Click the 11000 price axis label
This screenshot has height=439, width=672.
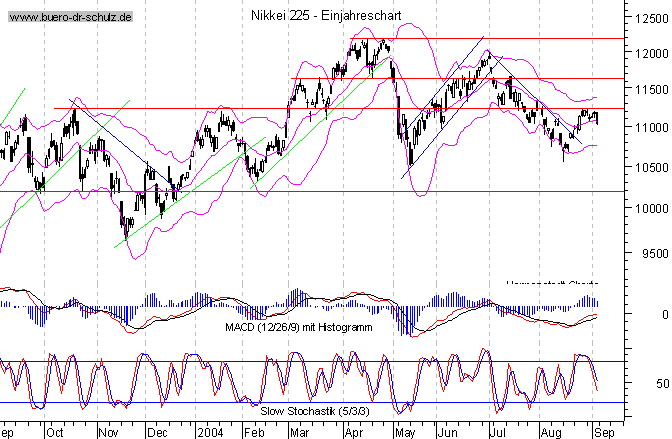coord(645,128)
